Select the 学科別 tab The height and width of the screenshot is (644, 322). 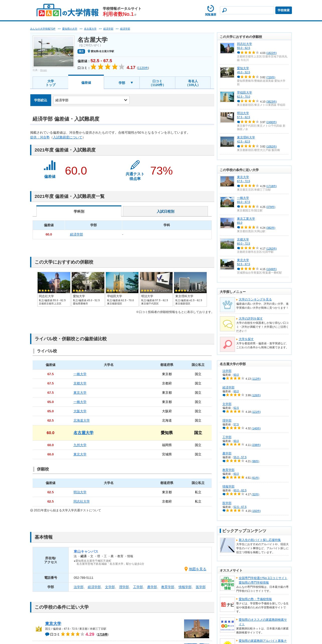(79, 211)
